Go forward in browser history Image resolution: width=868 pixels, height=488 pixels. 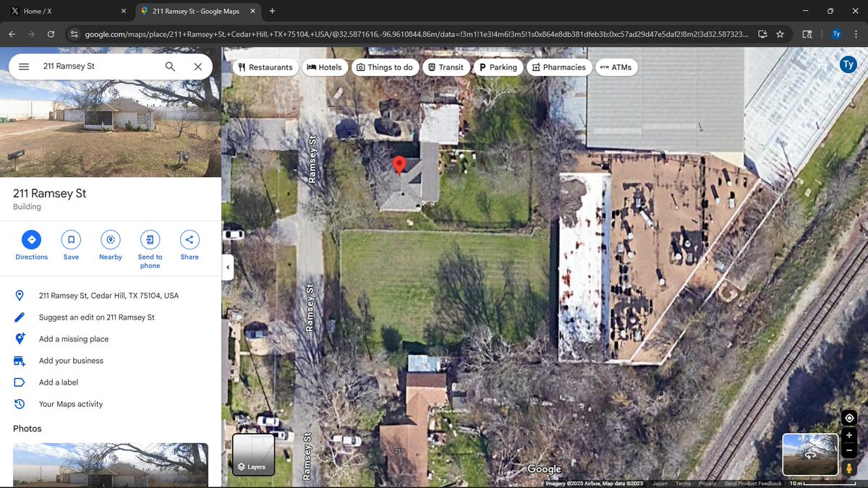31,34
